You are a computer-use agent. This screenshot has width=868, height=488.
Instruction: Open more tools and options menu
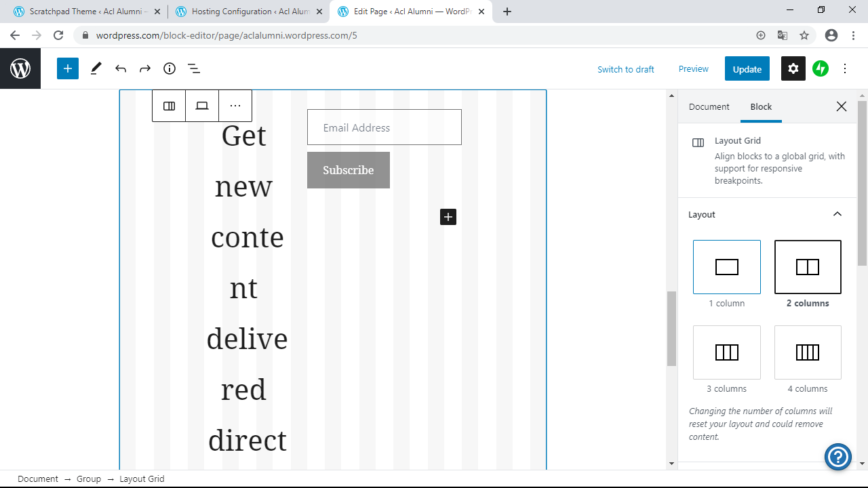(x=845, y=68)
